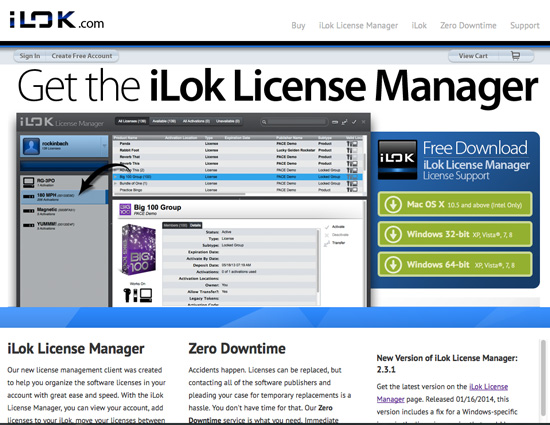Switch to Available tab
The height and width of the screenshot is (425, 550).
(164, 121)
